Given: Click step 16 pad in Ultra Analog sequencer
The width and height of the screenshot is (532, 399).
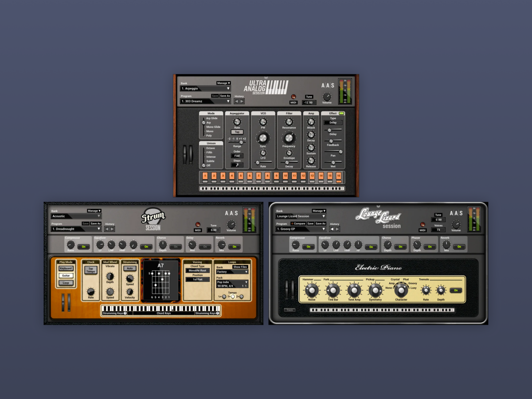Looking at the screenshot, I should pyautogui.click(x=339, y=176).
